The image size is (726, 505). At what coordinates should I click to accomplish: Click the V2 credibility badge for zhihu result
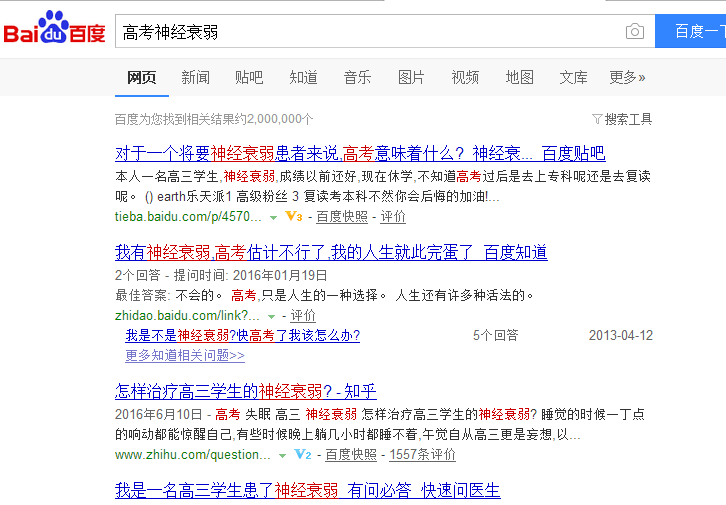tap(303, 455)
